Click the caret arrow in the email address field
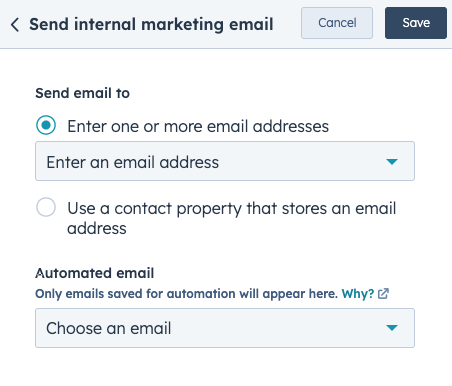The width and height of the screenshot is (452, 386). (392, 162)
